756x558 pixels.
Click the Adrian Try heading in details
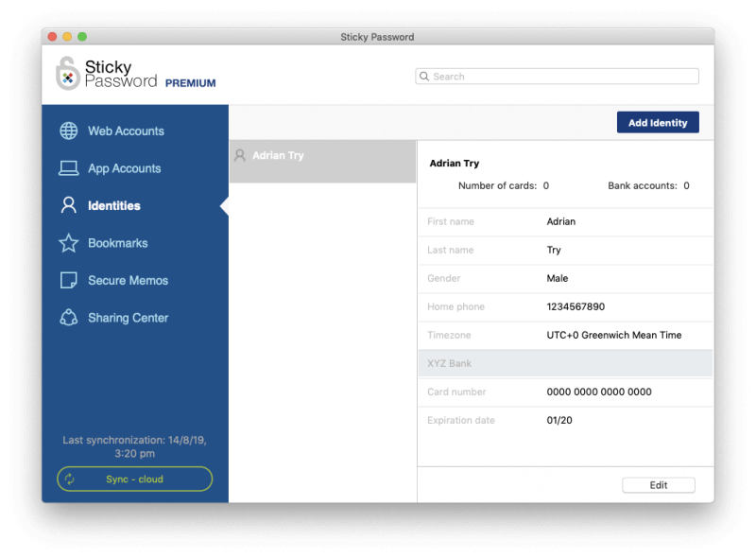[455, 164]
